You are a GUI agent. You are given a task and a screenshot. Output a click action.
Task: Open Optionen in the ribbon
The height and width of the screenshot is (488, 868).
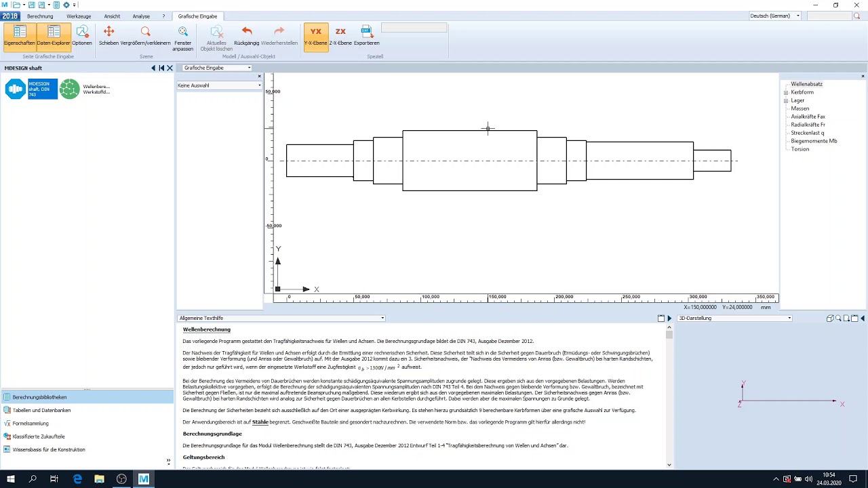(x=82, y=37)
